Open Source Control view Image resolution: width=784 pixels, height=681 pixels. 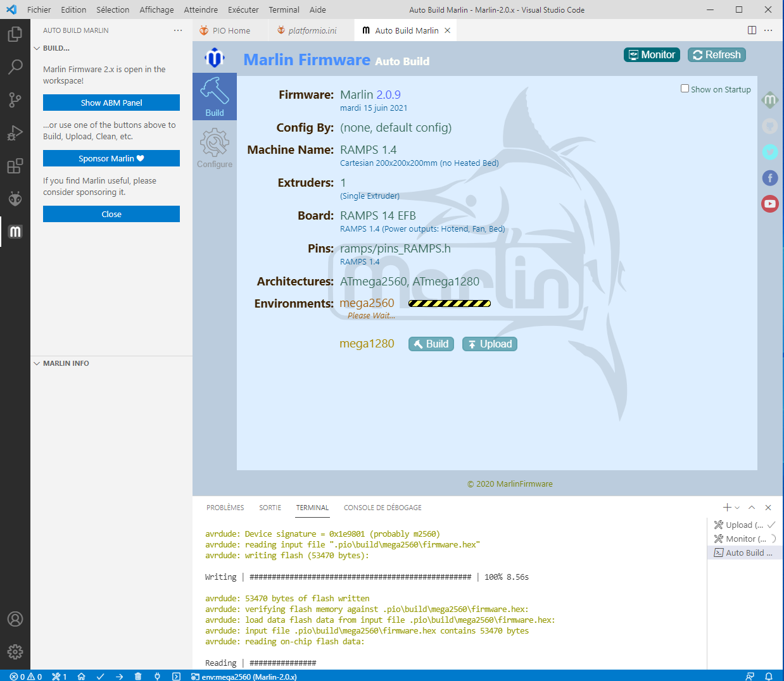(x=15, y=99)
